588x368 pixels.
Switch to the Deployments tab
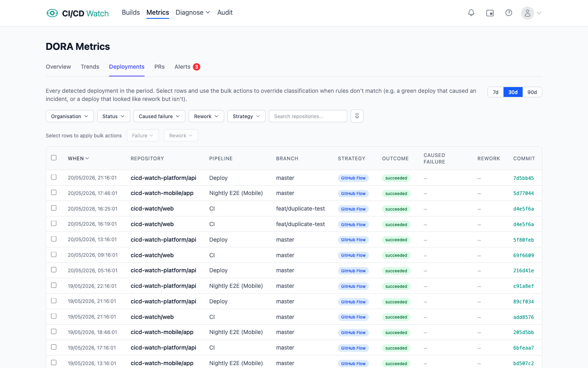click(x=127, y=67)
